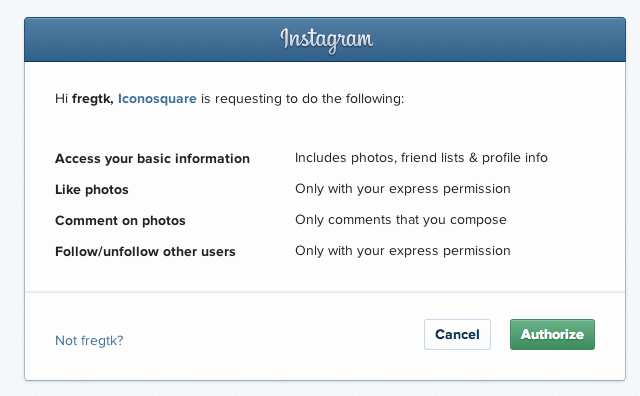Click the Only comments that you compose text
Image resolution: width=640 pixels, height=396 pixels.
tap(401, 220)
